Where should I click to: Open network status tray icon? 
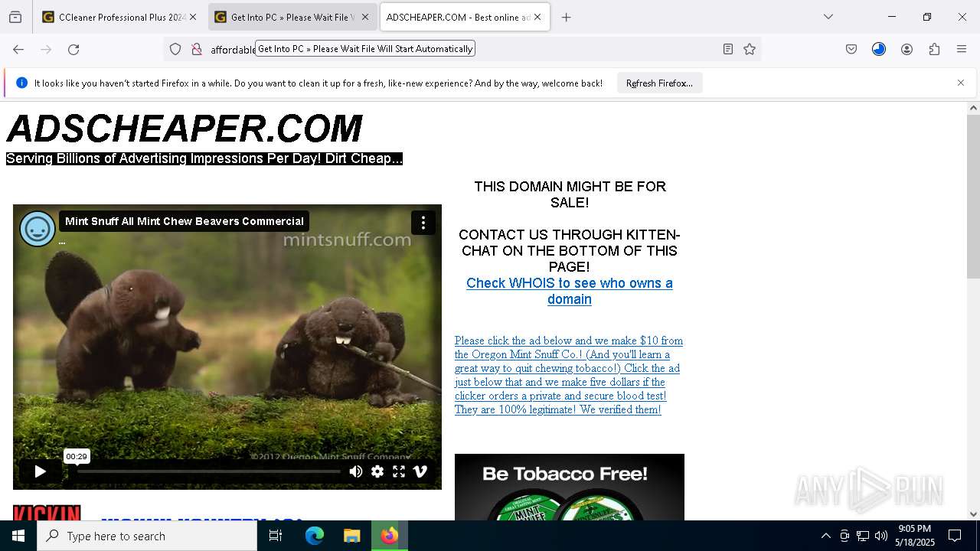click(863, 536)
